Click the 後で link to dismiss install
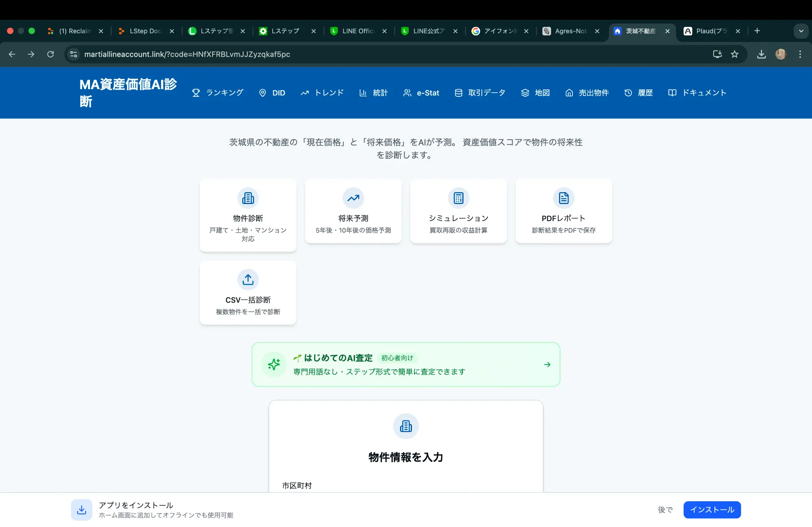Image resolution: width=812 pixels, height=527 pixels. coord(665,510)
